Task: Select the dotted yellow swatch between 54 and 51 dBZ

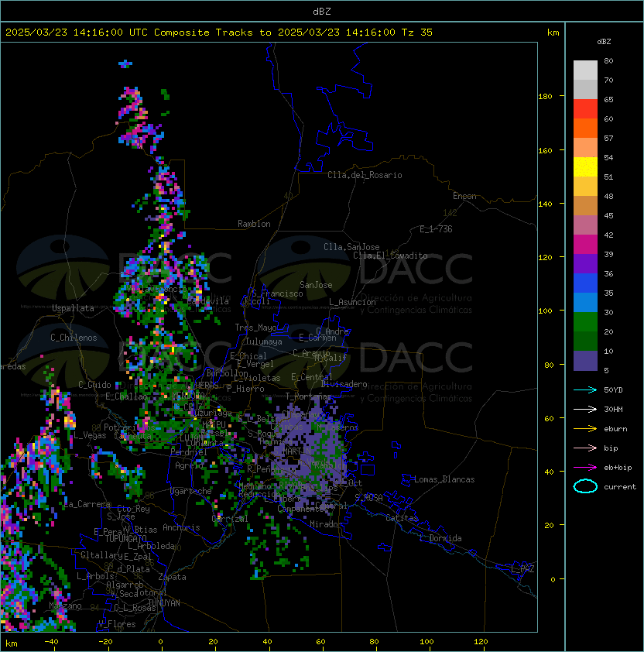Action: pos(585,167)
